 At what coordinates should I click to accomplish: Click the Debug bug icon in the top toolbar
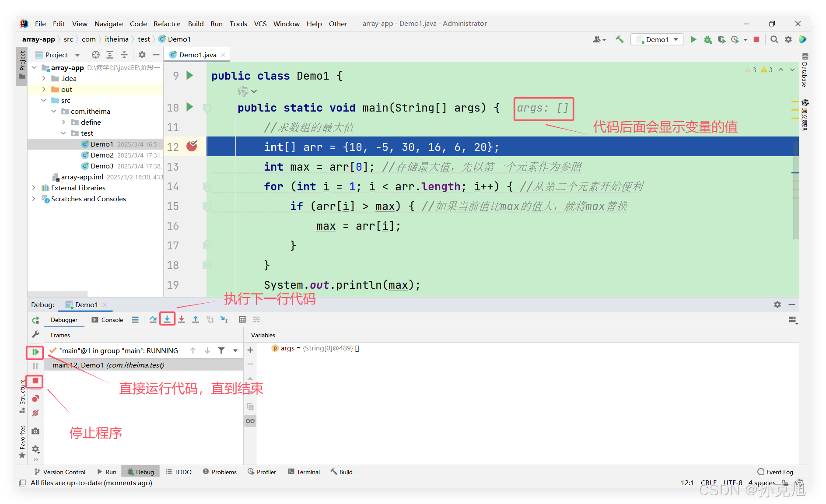[707, 39]
